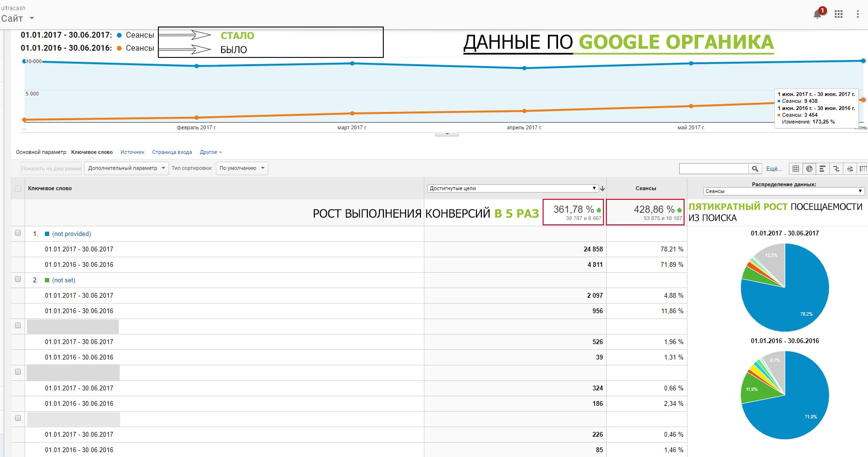Switch to the data table view
Image resolution: width=868 pixels, height=457 pixels.
pos(796,168)
